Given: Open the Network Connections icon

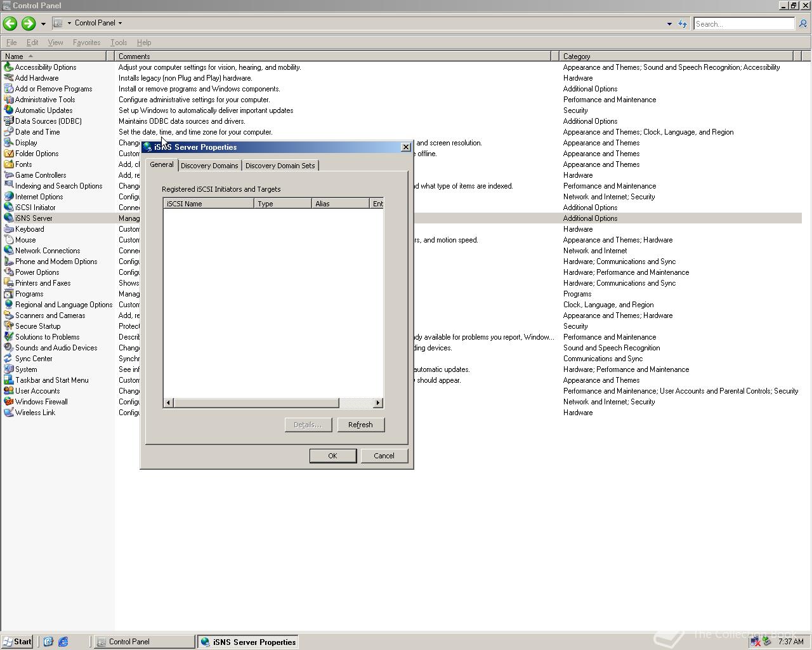Looking at the screenshot, I should point(9,251).
